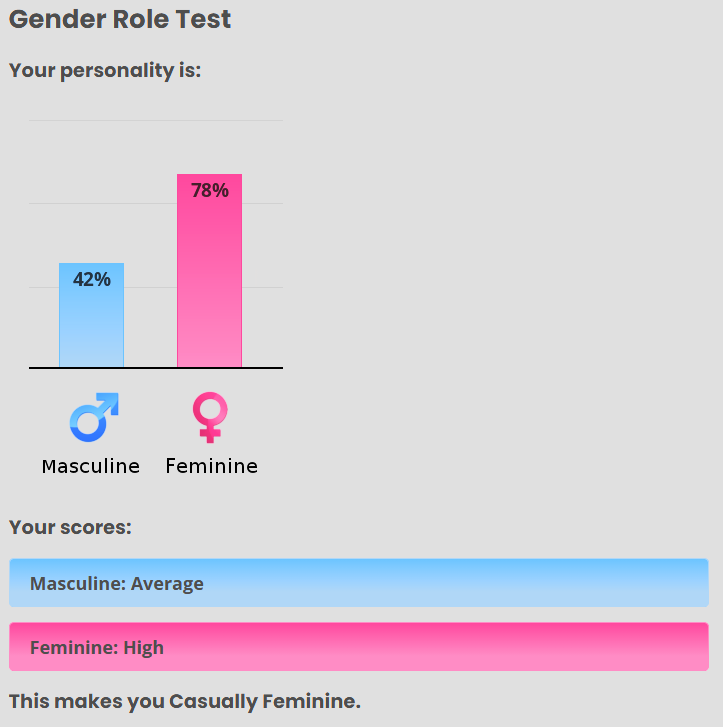723x727 pixels.
Task: Click the 42% label on blue bar
Action: pyautogui.click(x=92, y=280)
